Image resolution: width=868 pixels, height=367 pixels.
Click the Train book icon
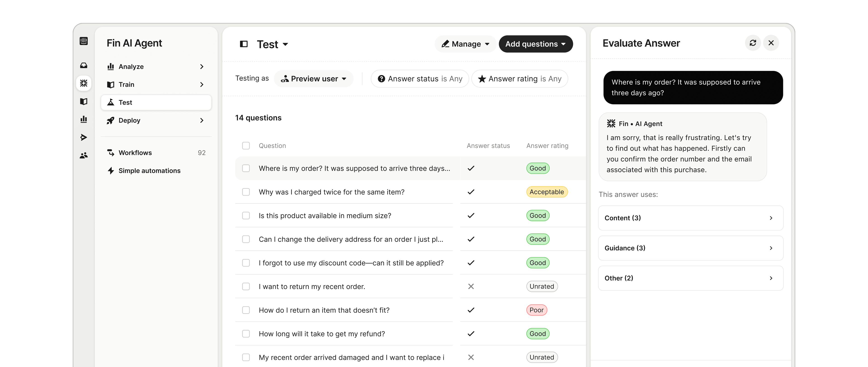(111, 85)
